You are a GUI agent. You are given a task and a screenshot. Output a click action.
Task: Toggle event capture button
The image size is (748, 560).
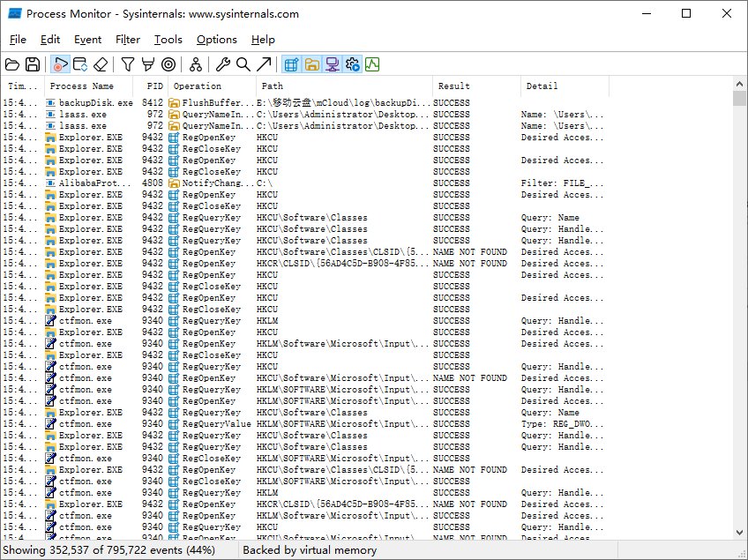[60, 64]
